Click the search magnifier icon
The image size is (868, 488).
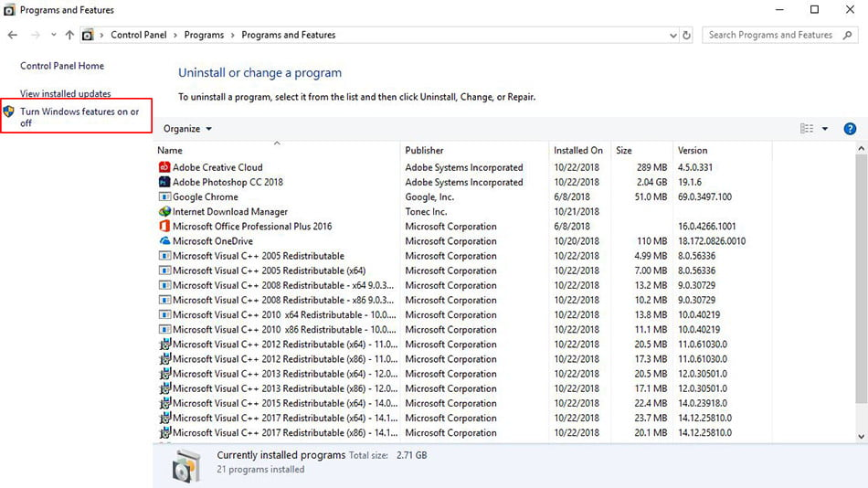click(847, 35)
